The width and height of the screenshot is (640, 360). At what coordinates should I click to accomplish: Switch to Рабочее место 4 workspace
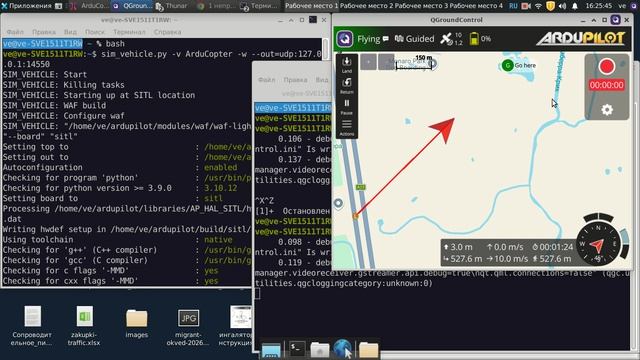coord(476,6)
